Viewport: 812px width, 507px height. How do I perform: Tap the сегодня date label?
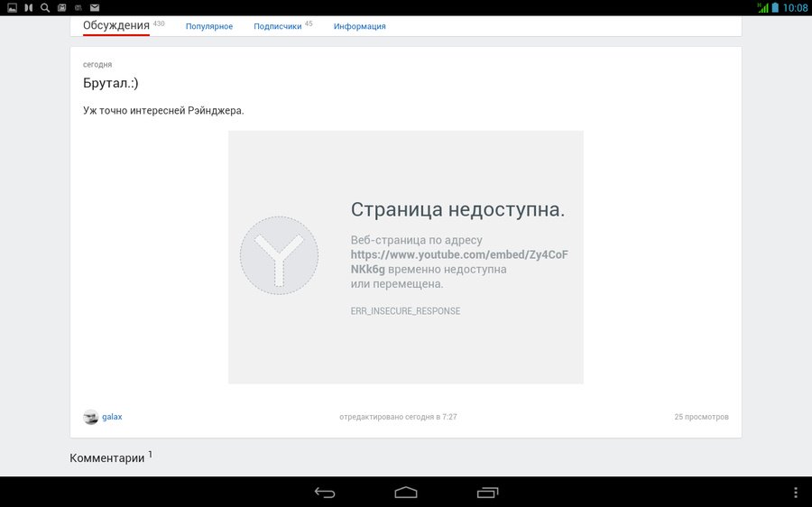point(97,65)
